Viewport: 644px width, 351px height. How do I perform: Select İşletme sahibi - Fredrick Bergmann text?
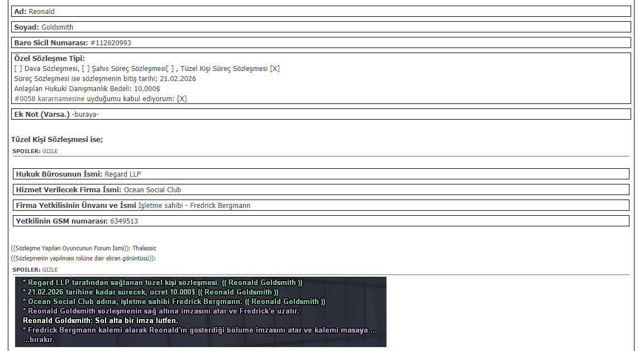[194, 206]
